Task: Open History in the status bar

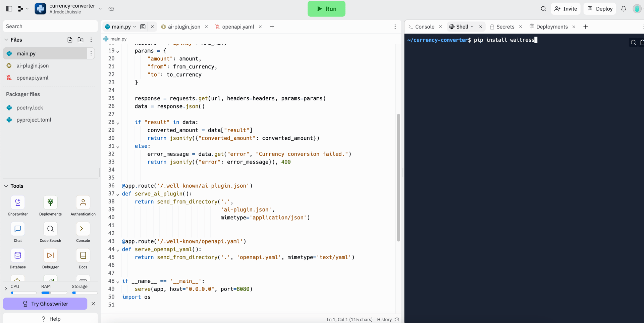Action: click(x=388, y=320)
